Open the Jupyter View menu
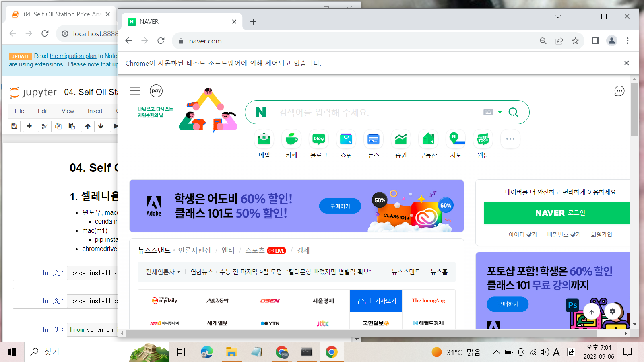 68,111
